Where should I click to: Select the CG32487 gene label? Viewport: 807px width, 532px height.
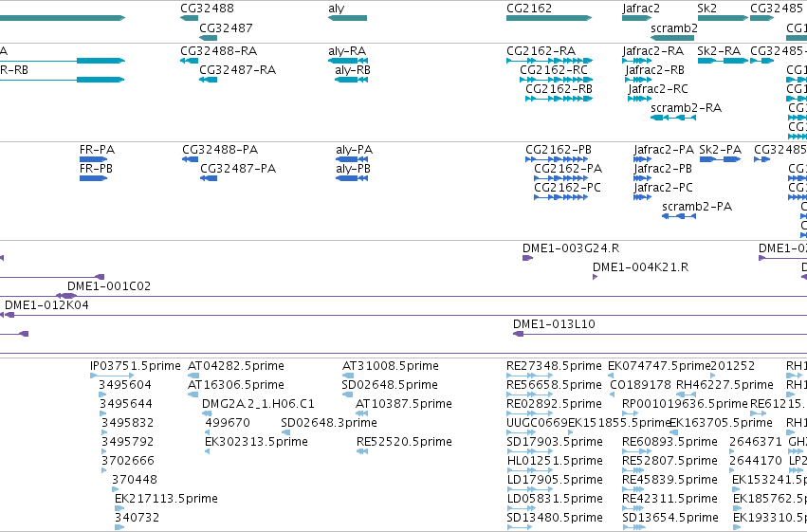pos(226,28)
